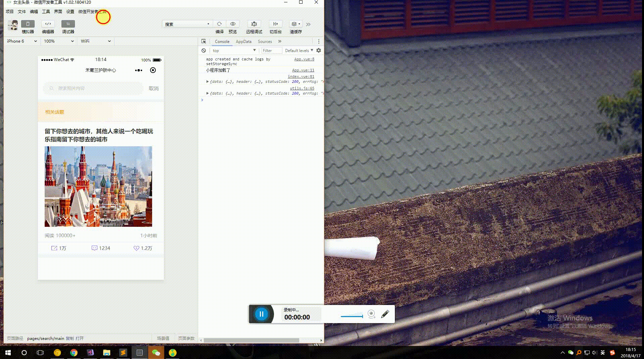The height and width of the screenshot is (359, 644).
Task: Open Task View in the taskbar
Action: point(40,353)
